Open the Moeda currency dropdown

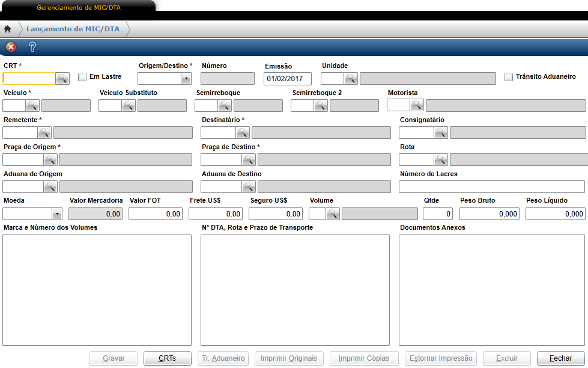[x=57, y=214]
